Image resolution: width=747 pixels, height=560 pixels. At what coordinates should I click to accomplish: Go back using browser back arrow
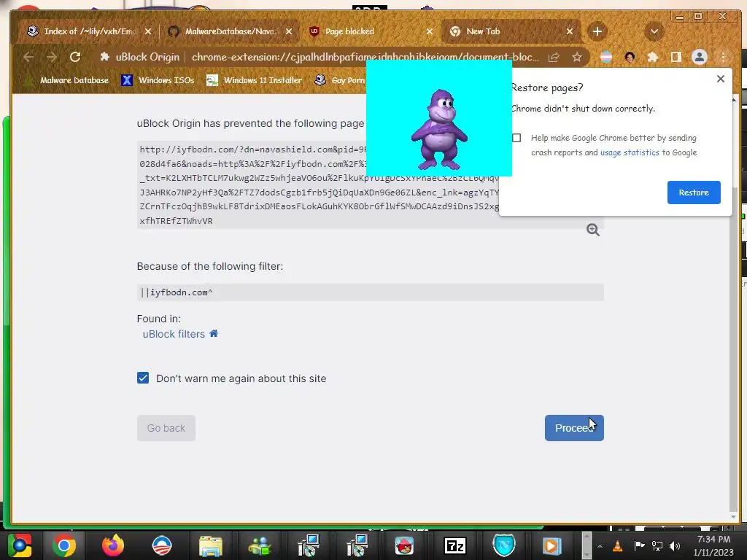pyautogui.click(x=28, y=57)
